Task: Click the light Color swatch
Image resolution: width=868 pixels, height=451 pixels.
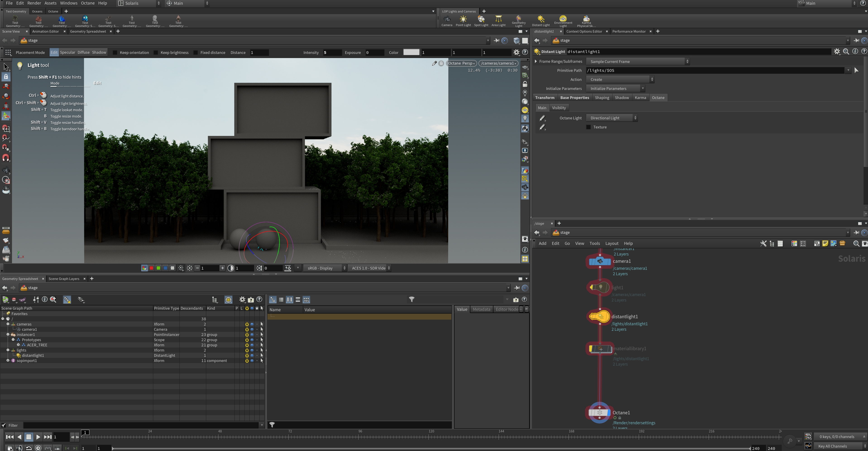Action: (x=411, y=52)
